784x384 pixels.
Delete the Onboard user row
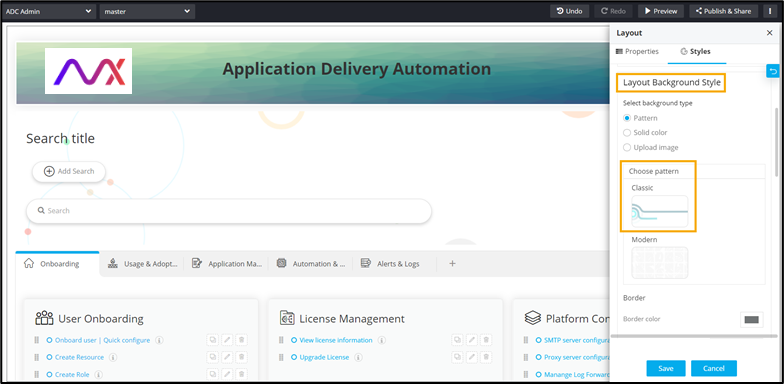coord(242,340)
